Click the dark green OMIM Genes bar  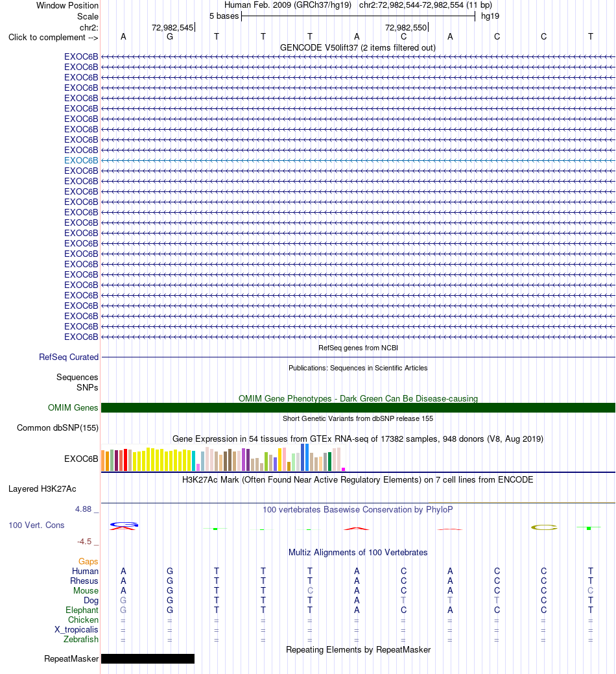click(358, 407)
